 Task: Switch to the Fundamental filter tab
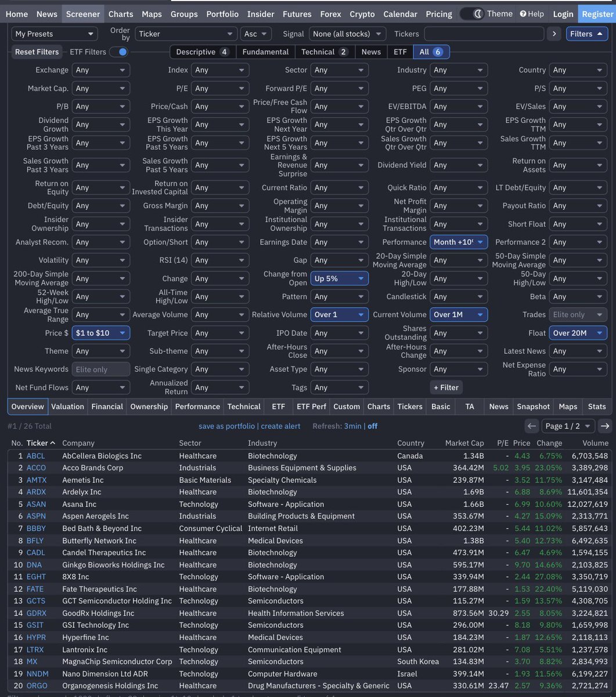pos(265,52)
